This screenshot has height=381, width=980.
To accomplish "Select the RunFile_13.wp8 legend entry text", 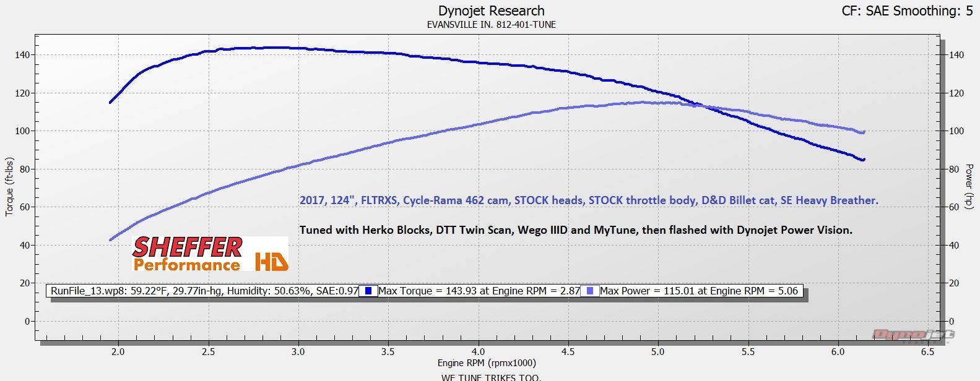I will (204, 291).
